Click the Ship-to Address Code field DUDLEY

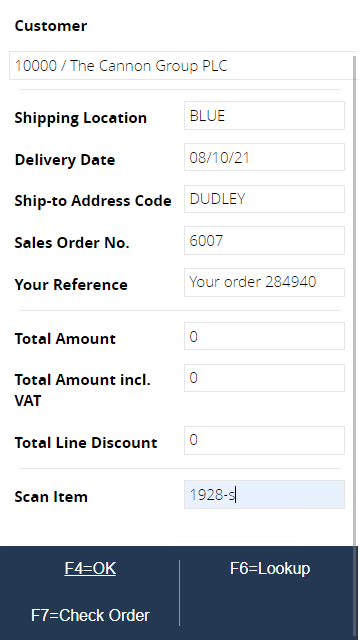264,199
